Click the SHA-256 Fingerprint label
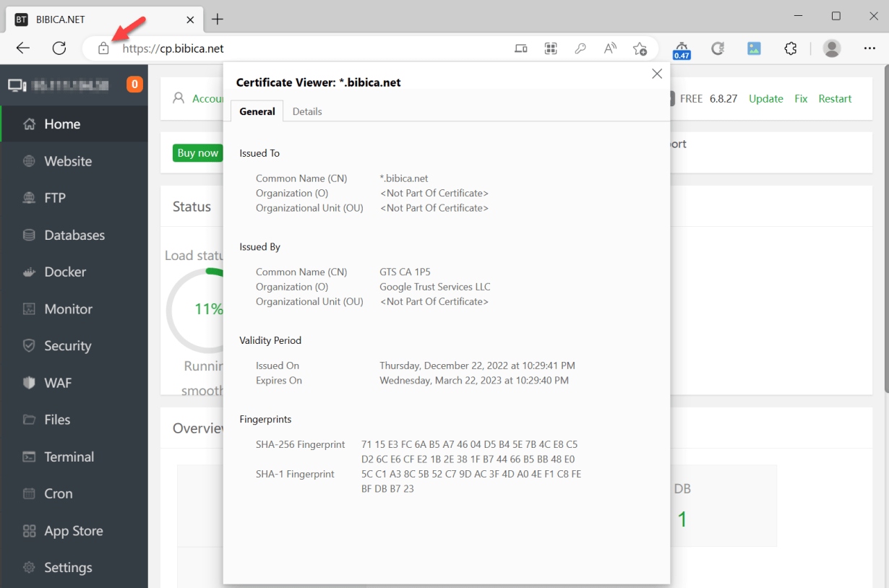The width and height of the screenshot is (889, 588). coord(301,444)
